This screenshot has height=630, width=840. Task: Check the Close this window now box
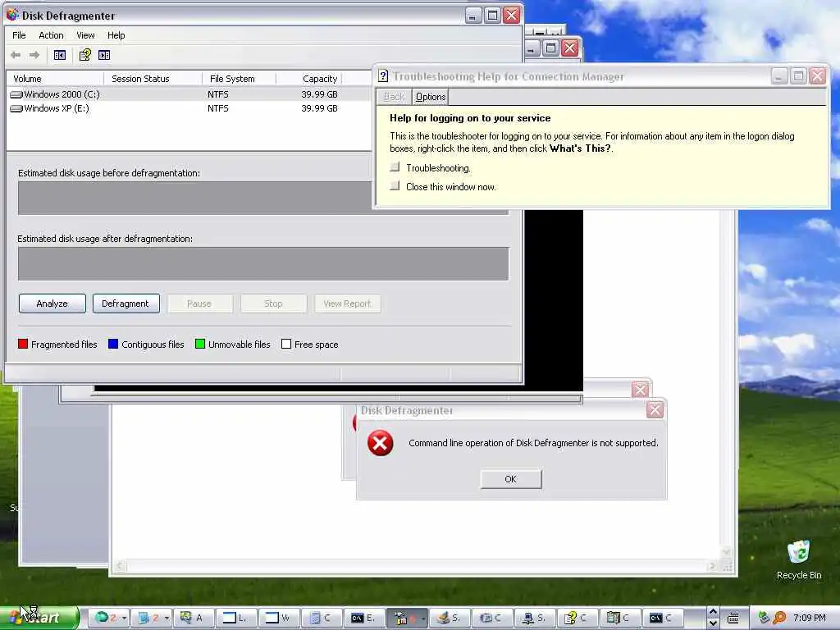[x=395, y=186]
